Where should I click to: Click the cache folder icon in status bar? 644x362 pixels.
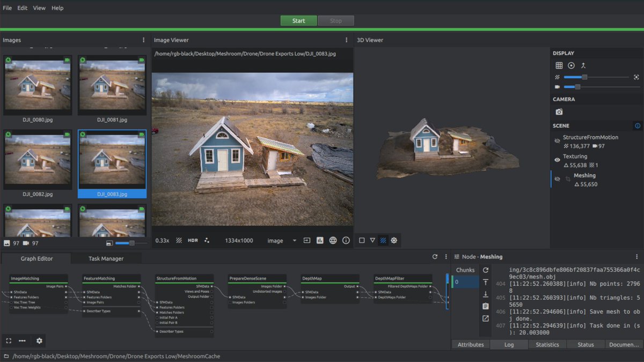point(6,356)
